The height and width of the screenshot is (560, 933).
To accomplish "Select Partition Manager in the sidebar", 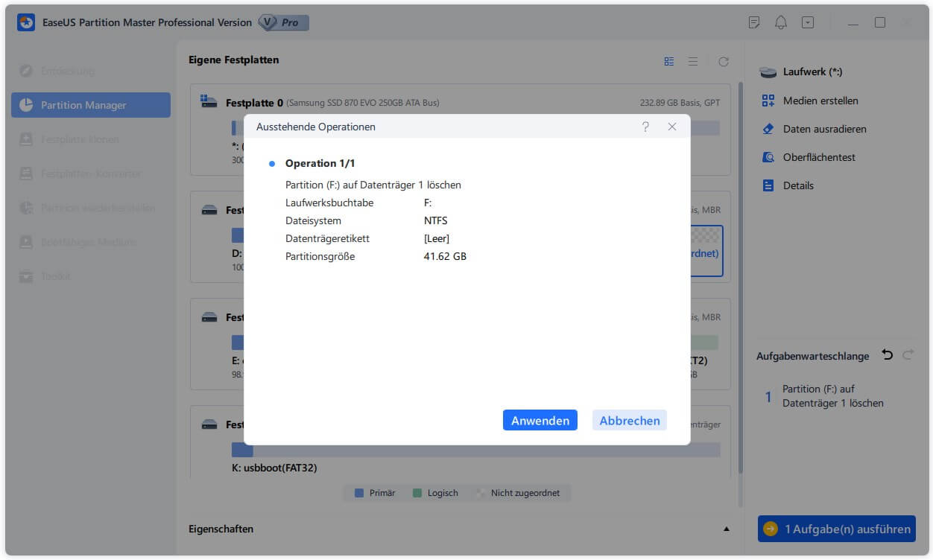I will click(x=90, y=105).
